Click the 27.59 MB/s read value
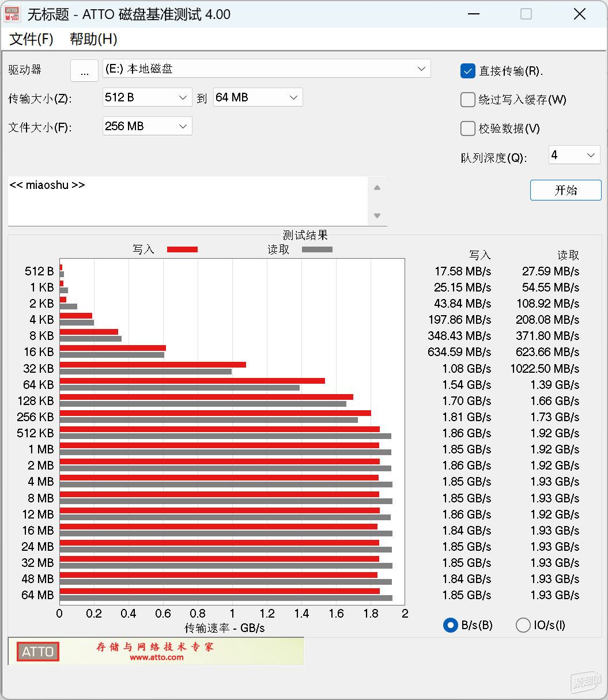This screenshot has width=608, height=700. 551,271
